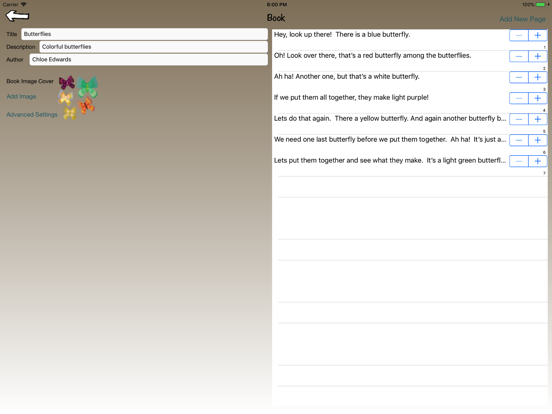Tap plus on the light green butterfly row

(538, 161)
